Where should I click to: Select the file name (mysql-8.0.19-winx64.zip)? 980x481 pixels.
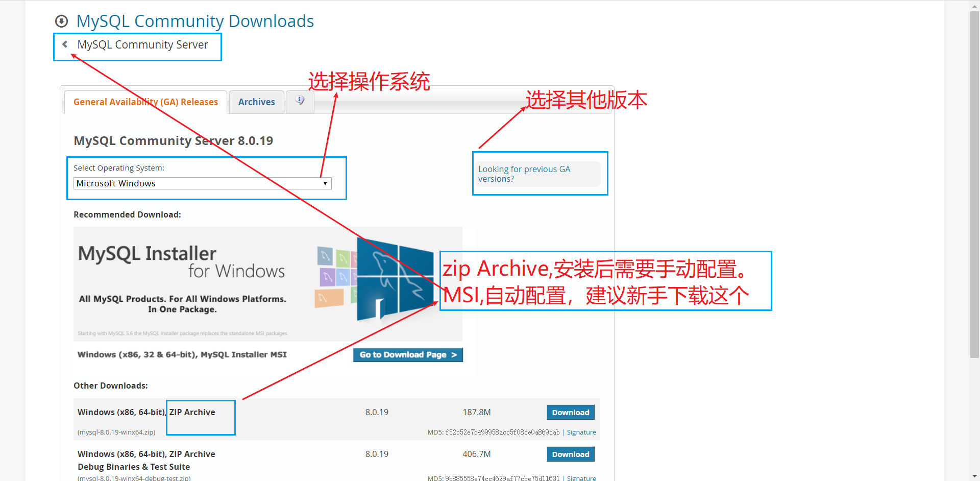click(116, 432)
